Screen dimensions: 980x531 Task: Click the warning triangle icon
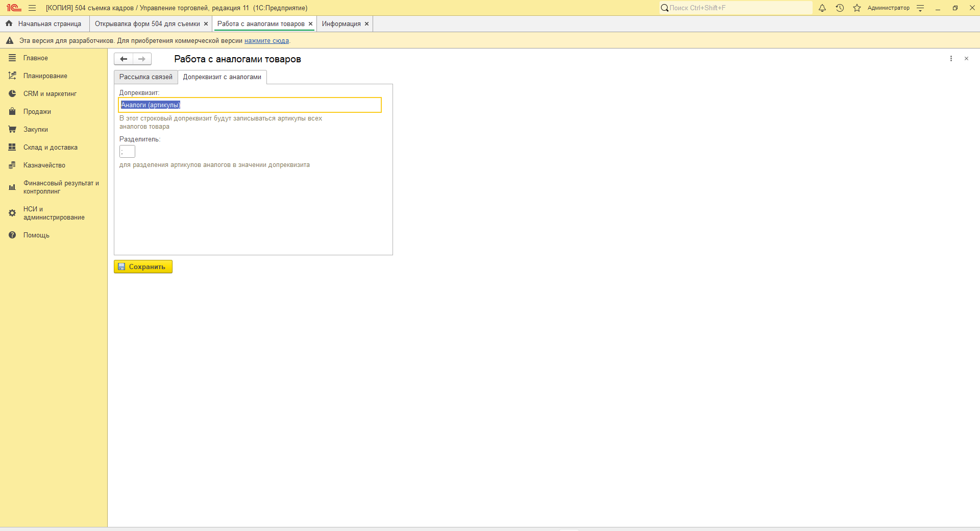10,41
